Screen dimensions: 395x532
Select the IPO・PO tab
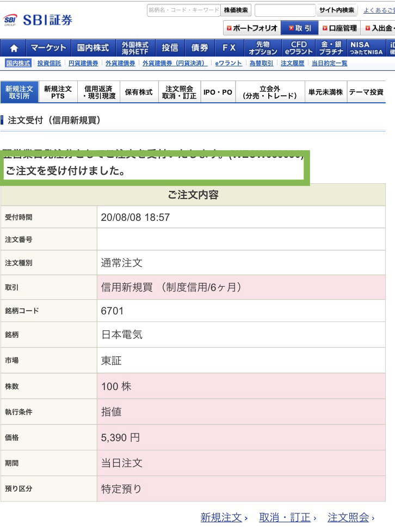point(218,92)
